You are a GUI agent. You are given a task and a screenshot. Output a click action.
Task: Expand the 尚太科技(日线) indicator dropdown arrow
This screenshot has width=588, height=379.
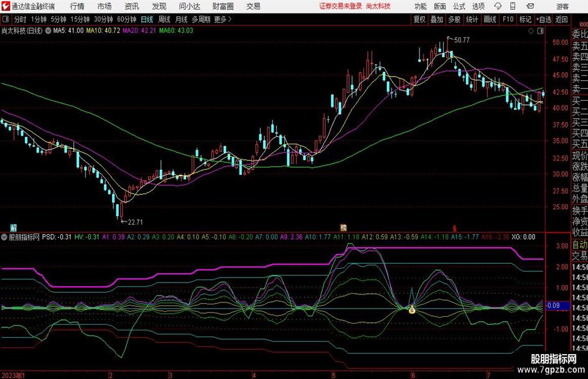tap(48, 30)
